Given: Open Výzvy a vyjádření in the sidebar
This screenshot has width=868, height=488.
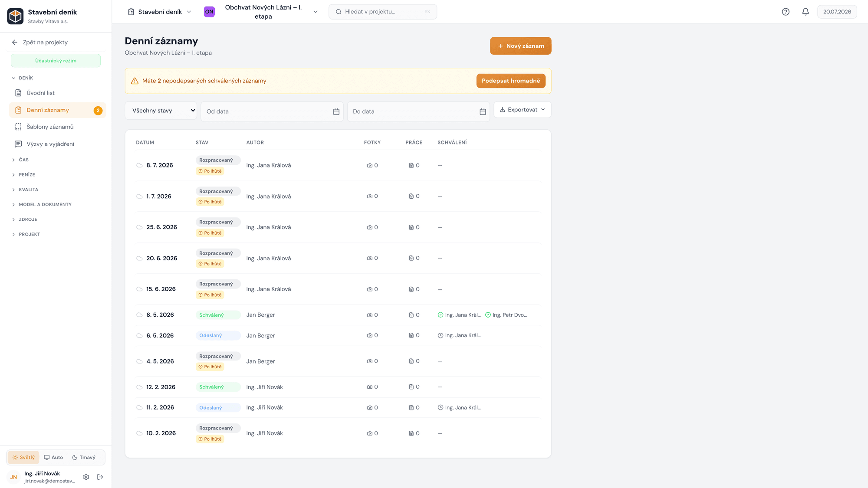Looking at the screenshot, I should click(x=57, y=144).
